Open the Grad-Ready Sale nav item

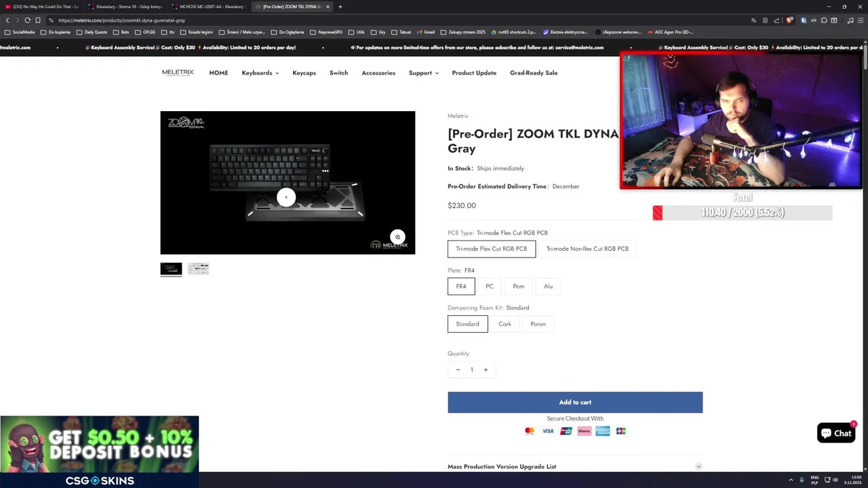[534, 73]
